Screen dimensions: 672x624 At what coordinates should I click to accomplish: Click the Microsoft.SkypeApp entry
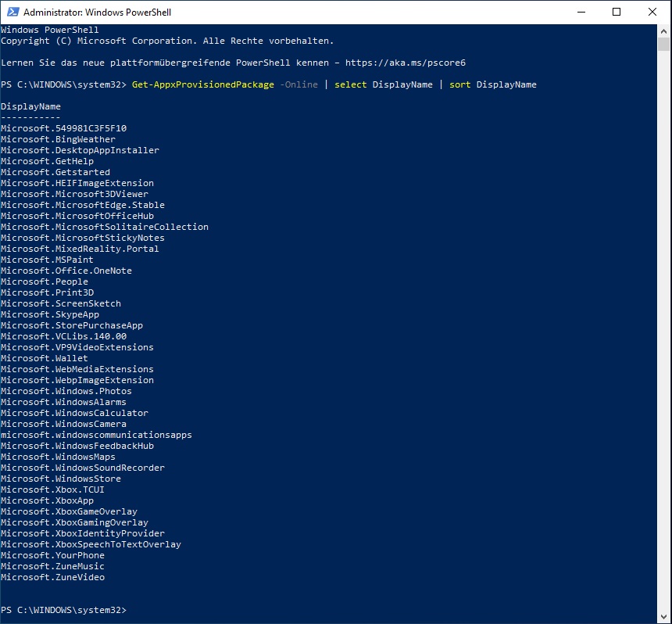[x=50, y=314]
